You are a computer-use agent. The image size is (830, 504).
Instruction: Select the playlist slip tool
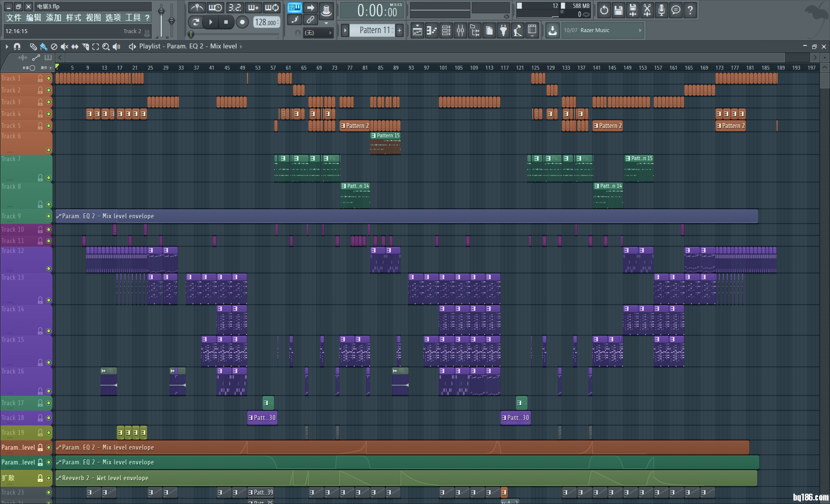[x=75, y=46]
